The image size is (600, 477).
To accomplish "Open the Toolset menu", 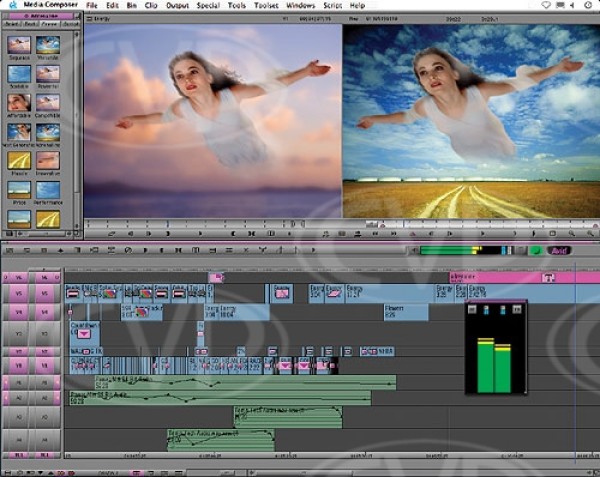I will click(x=267, y=5).
